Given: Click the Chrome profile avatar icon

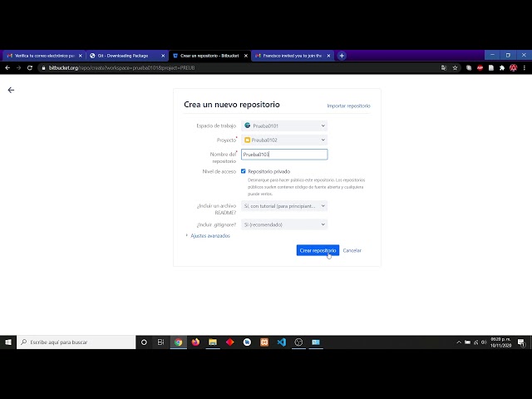Looking at the screenshot, I should pyautogui.click(x=514, y=68).
